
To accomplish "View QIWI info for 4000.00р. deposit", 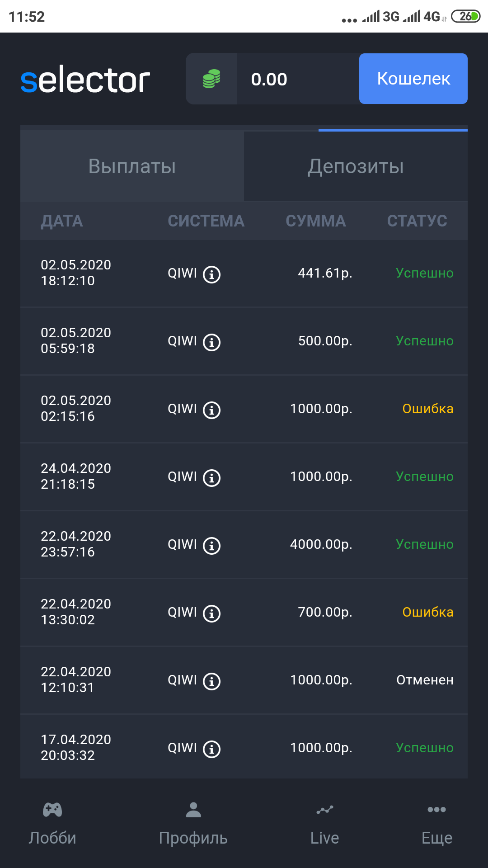I will pyautogui.click(x=211, y=546).
